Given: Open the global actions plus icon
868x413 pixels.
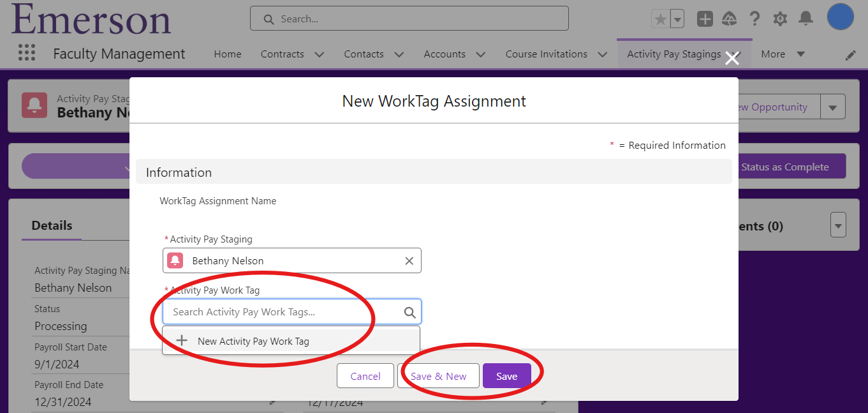Looking at the screenshot, I should 705,19.
